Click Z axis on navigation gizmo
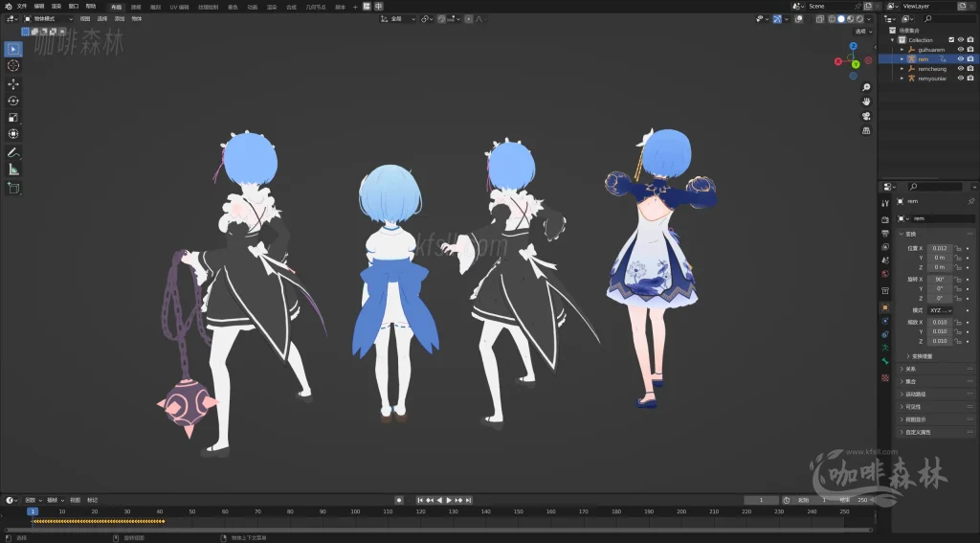Screen dimensions: 980x543 coord(853,46)
